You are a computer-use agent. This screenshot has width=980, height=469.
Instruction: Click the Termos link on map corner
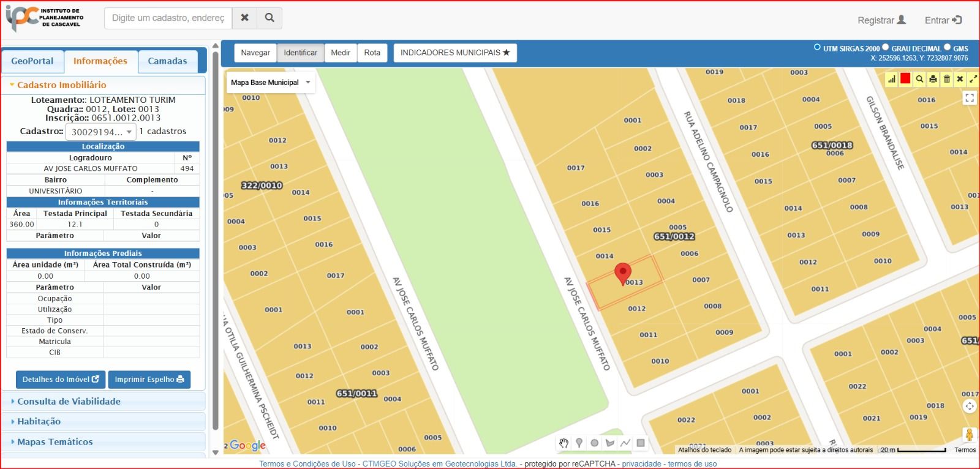tap(965, 450)
